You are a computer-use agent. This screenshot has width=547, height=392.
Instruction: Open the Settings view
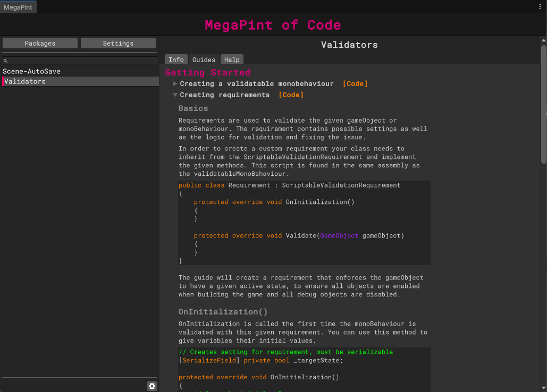tap(118, 43)
